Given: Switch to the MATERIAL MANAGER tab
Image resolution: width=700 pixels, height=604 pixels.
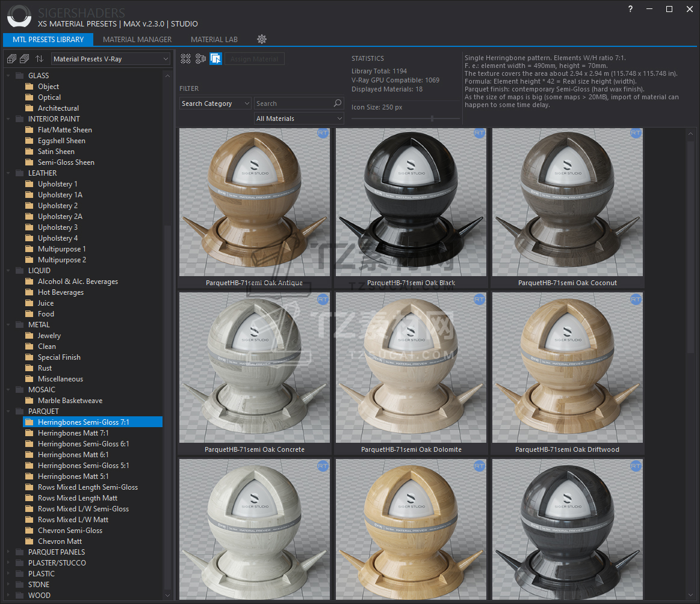Looking at the screenshot, I should click(x=137, y=39).
